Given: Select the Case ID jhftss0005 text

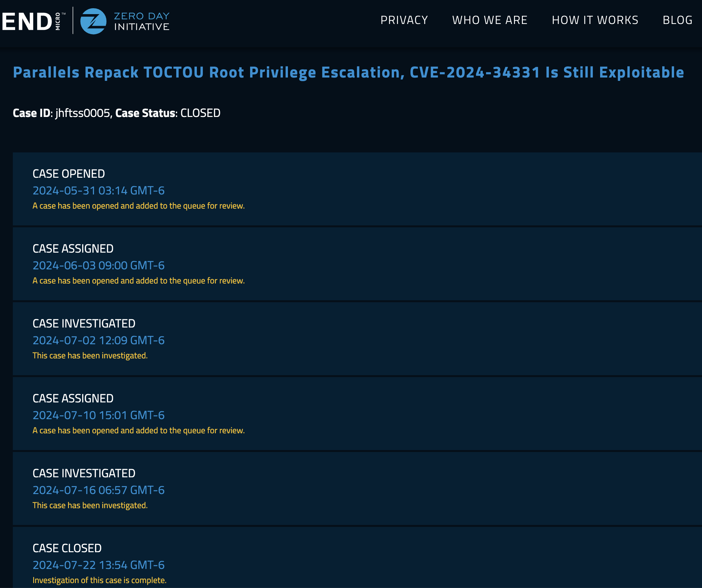Looking at the screenshot, I should click(x=61, y=113).
